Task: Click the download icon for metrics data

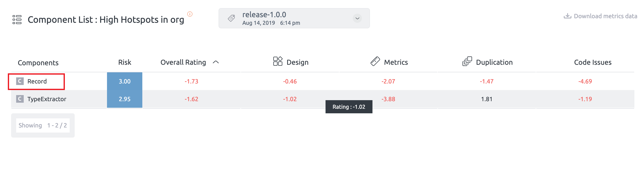Action: coord(567,16)
